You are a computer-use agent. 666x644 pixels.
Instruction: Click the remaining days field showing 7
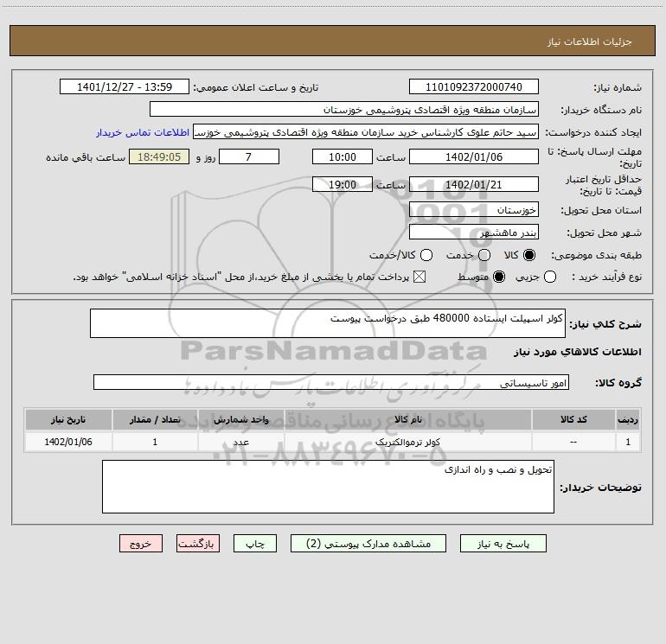[249, 156]
